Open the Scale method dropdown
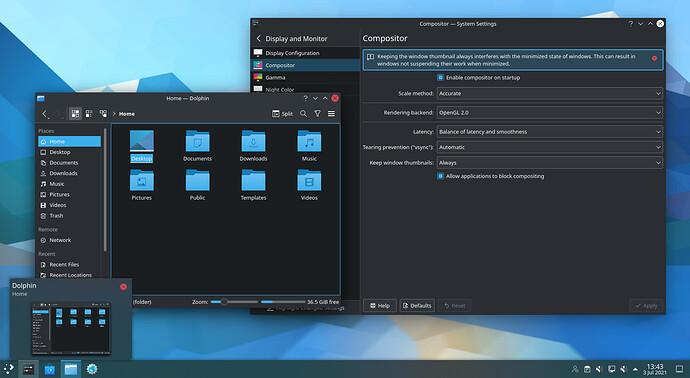 (x=550, y=93)
